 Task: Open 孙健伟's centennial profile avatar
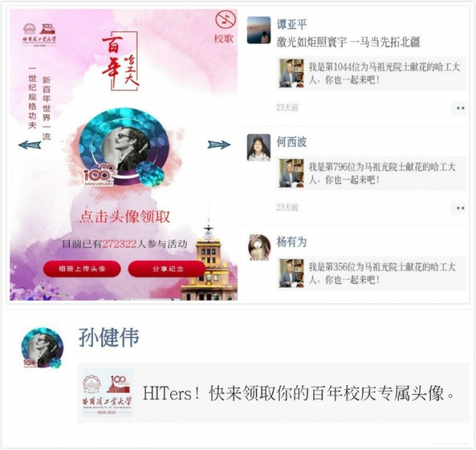coord(42,348)
